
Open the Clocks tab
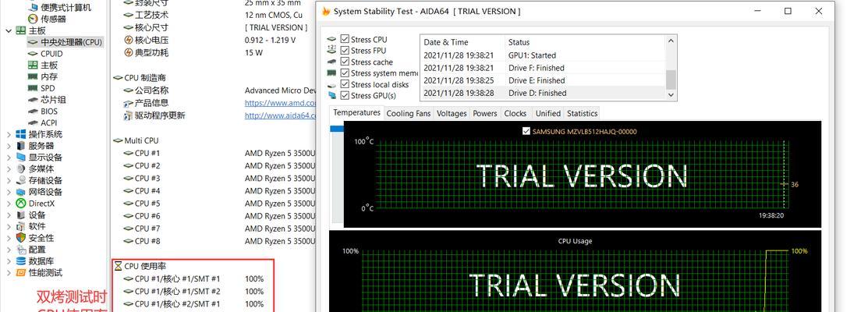(515, 113)
